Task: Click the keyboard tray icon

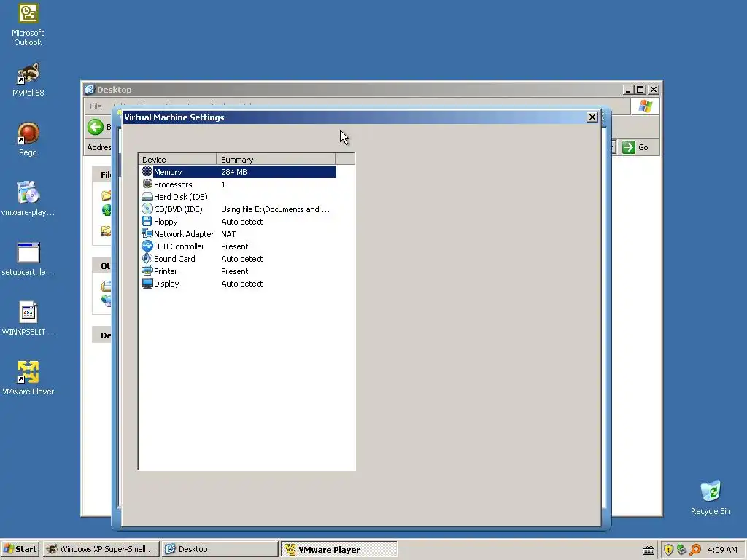Action: click(648, 550)
